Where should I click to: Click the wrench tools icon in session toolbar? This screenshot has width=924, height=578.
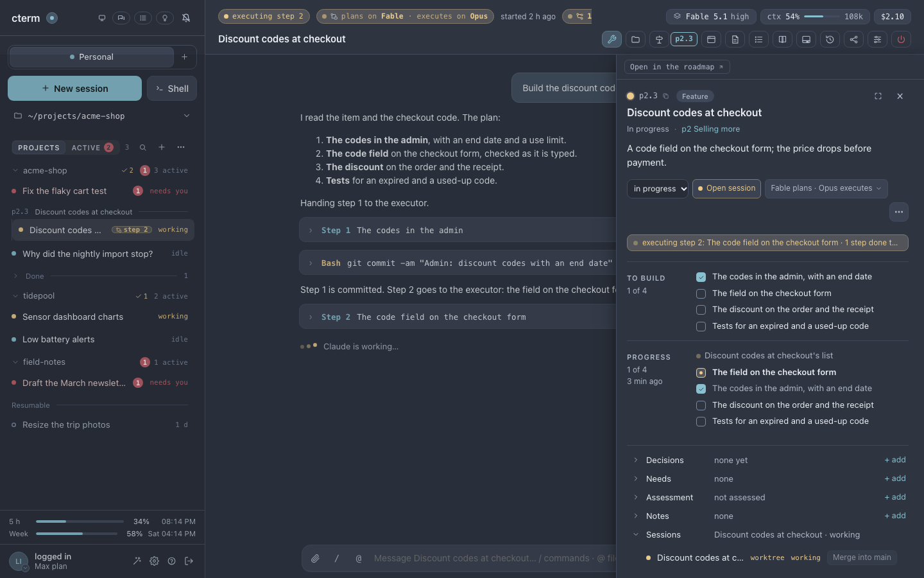(612, 39)
